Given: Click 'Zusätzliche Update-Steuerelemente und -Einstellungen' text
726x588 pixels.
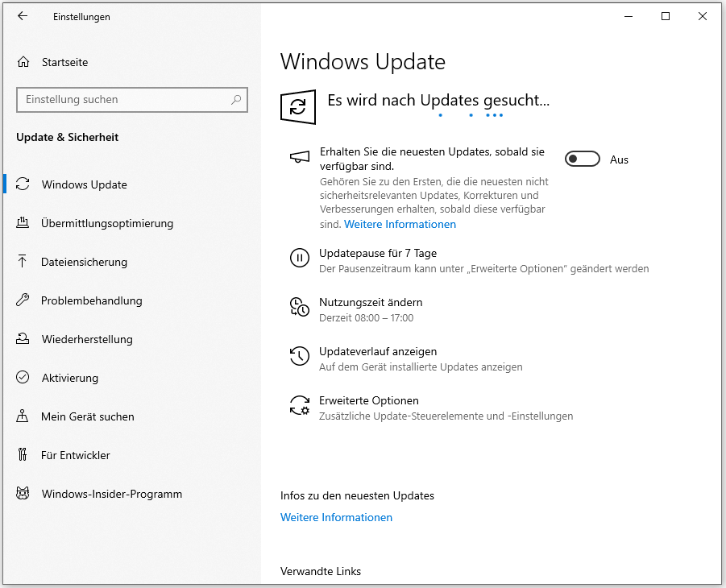Looking at the screenshot, I should coord(446,416).
